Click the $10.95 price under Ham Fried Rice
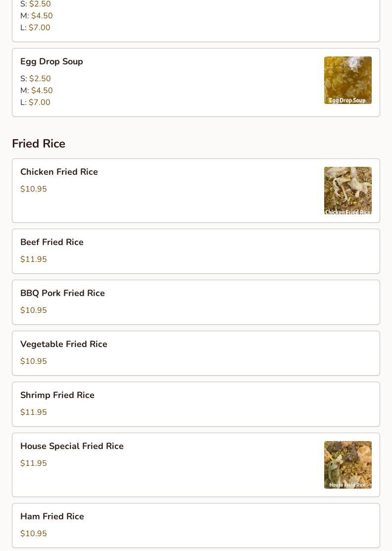 click(33, 534)
